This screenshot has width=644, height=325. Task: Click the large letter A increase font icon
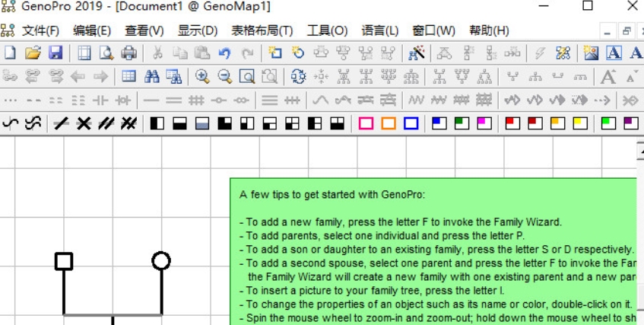608,77
